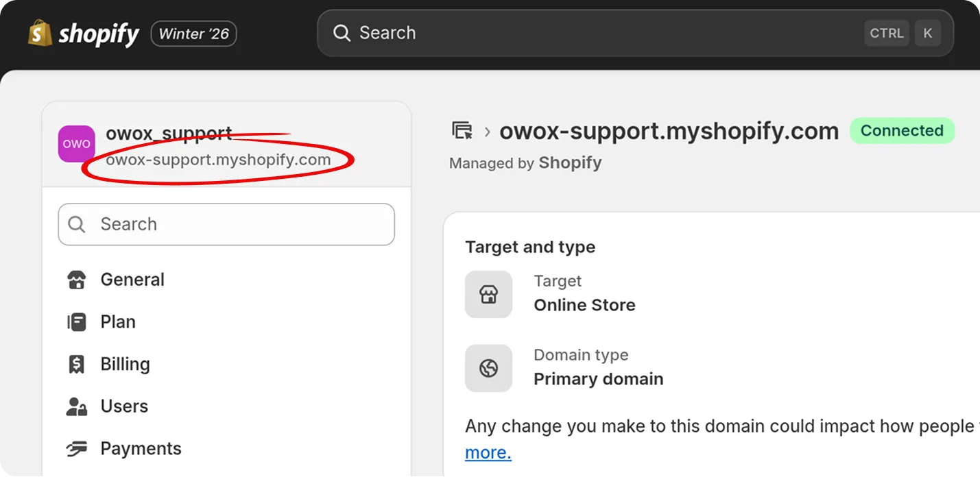Click the Shopify logo
This screenshot has width=980, height=477.
click(82, 32)
